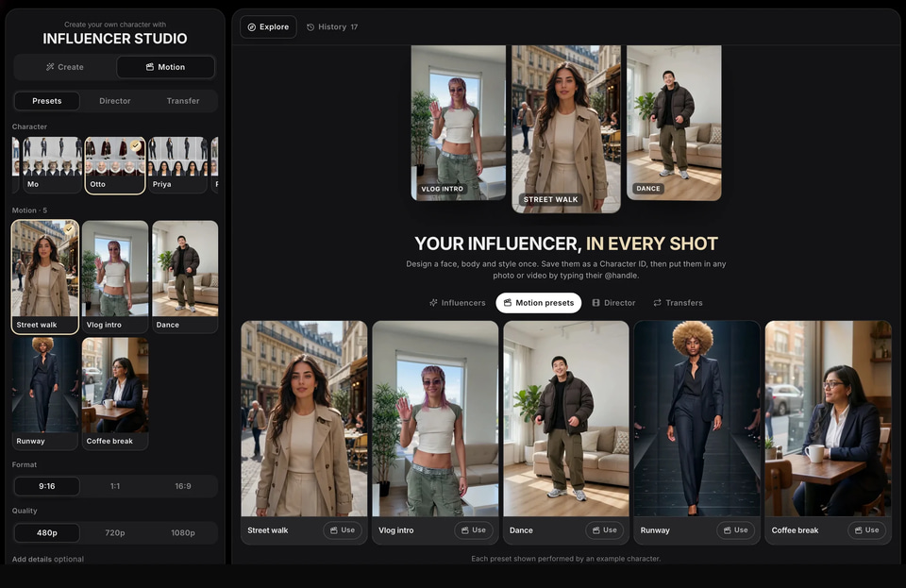Switch to the Transfers filter tab
Screen dimensions: 906x588
coord(678,303)
